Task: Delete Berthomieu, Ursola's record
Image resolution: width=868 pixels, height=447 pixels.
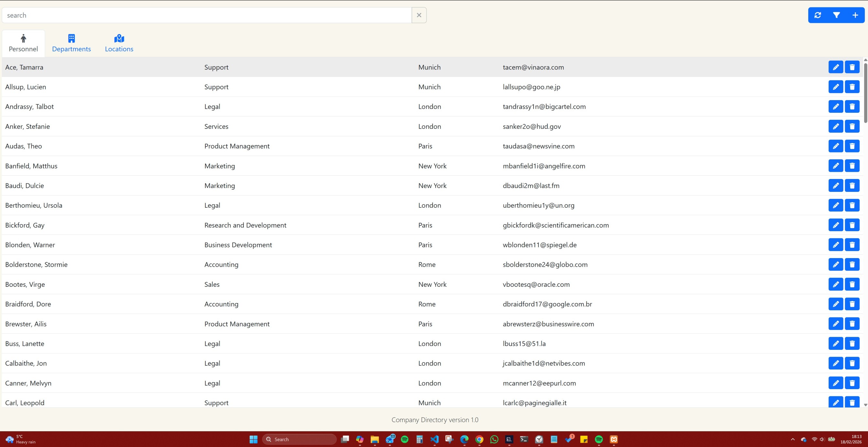Action: pos(852,205)
